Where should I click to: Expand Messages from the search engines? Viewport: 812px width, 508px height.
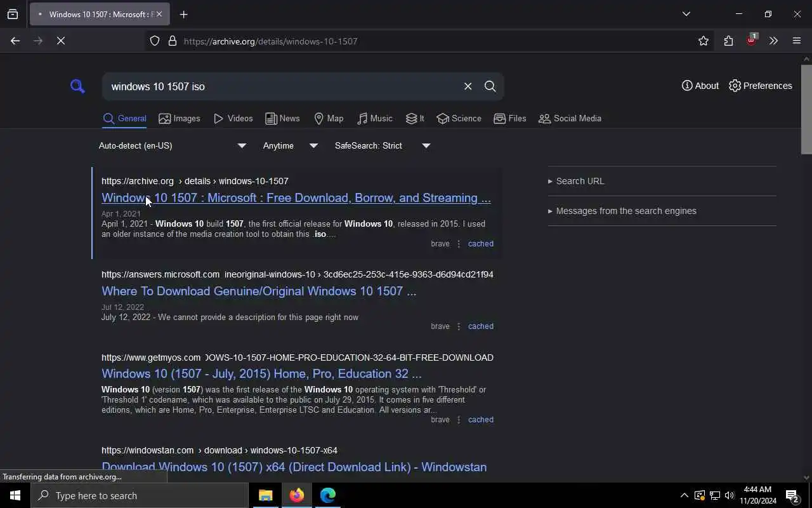click(622, 211)
